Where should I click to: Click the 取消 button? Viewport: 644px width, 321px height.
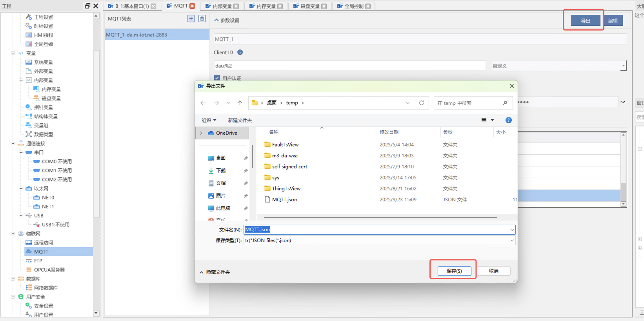pyautogui.click(x=493, y=271)
